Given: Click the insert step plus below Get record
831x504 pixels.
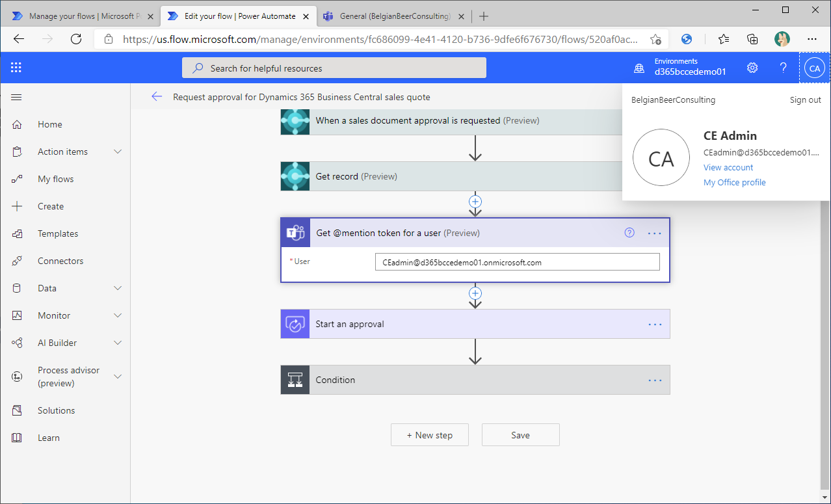Looking at the screenshot, I should point(475,202).
